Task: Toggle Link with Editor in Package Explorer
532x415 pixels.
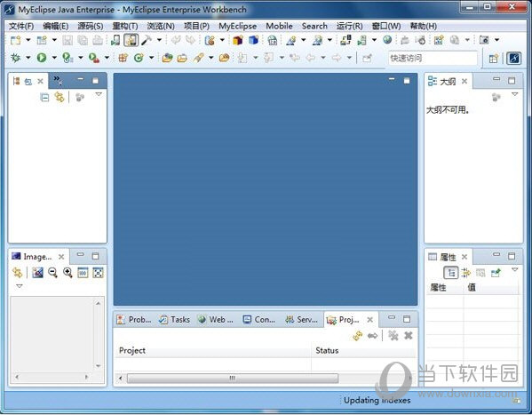Action: click(x=60, y=98)
